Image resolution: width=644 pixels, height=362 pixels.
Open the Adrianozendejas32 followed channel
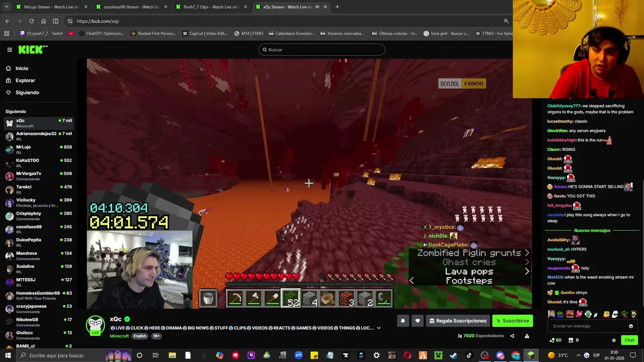(38, 136)
